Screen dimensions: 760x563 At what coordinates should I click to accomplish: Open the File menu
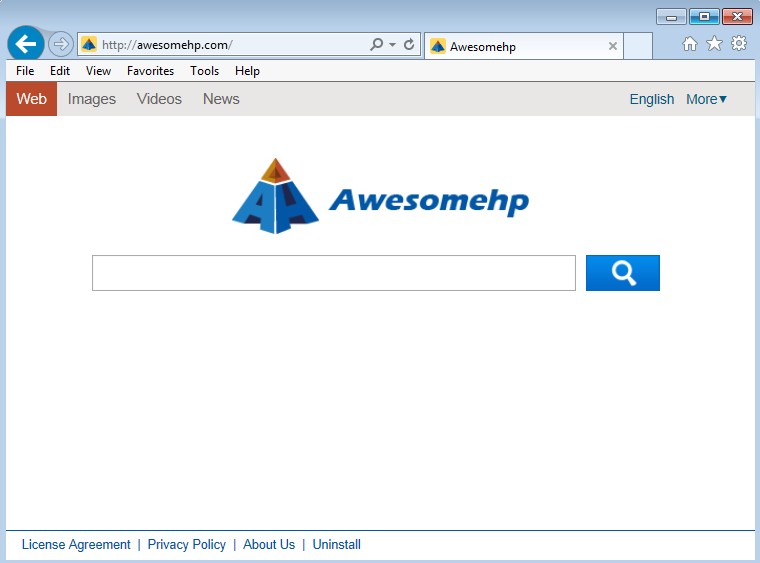[x=25, y=71]
